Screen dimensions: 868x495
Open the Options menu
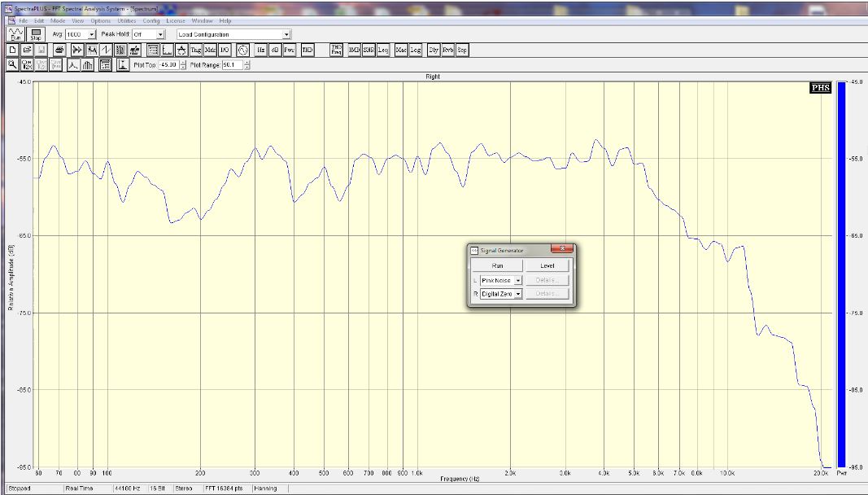coord(100,21)
